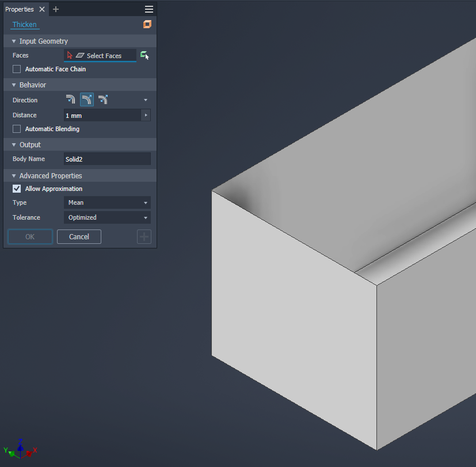The image size is (476, 467).
Task: Click the Select Faces button in Faces field
Action: point(102,55)
